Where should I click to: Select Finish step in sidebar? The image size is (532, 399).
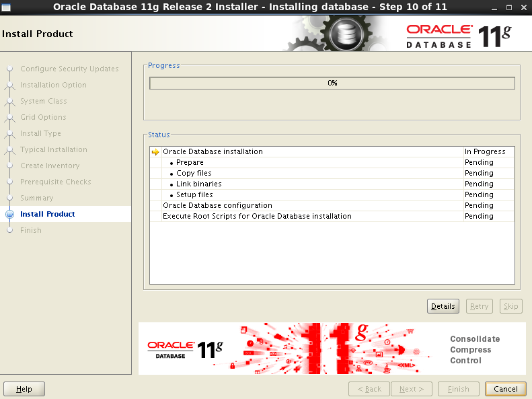click(30, 230)
